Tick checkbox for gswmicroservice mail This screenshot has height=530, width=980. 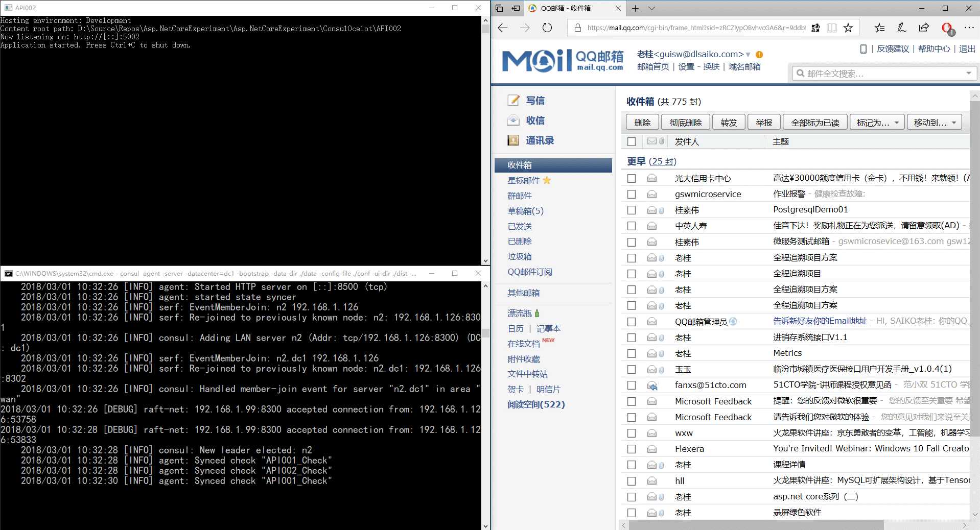coord(632,194)
